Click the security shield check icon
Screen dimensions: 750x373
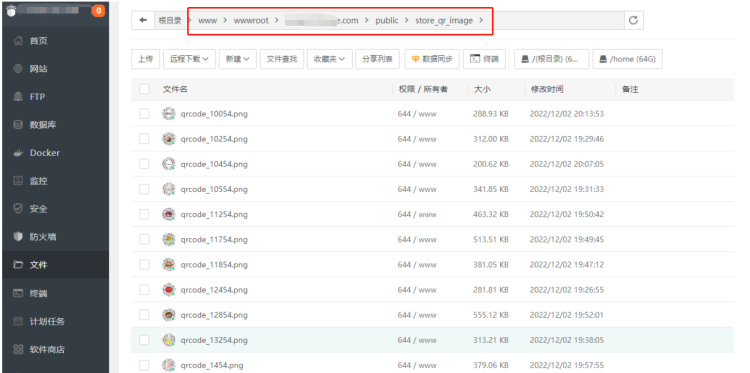tap(18, 209)
